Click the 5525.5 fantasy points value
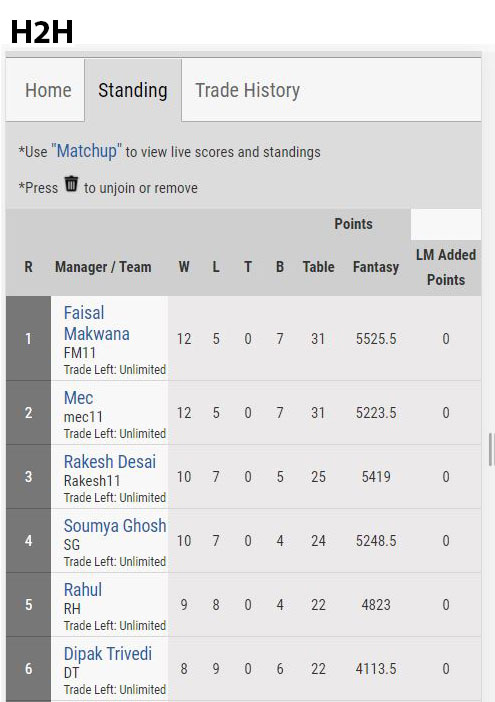 376,338
